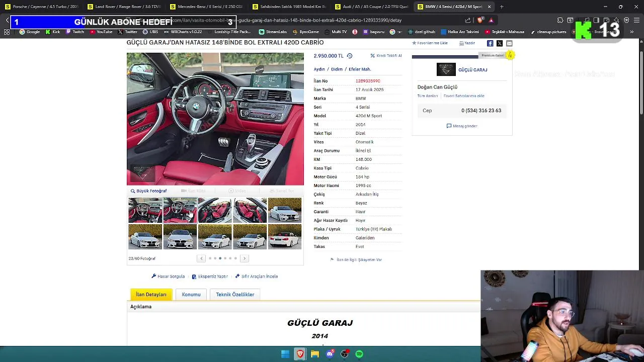This screenshot has height=362, width=644.
Task: Open Ekspertiz Yaptır link
Action: 210,277
